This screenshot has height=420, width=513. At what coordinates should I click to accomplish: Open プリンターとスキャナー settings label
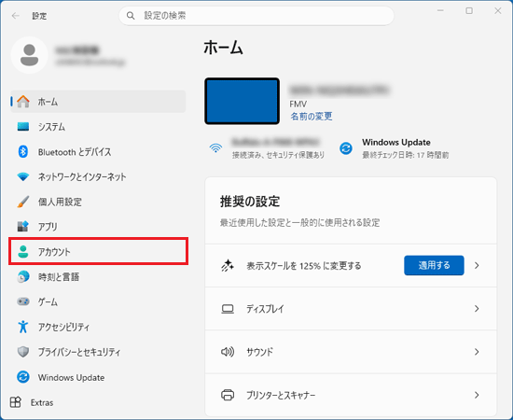[x=281, y=396]
